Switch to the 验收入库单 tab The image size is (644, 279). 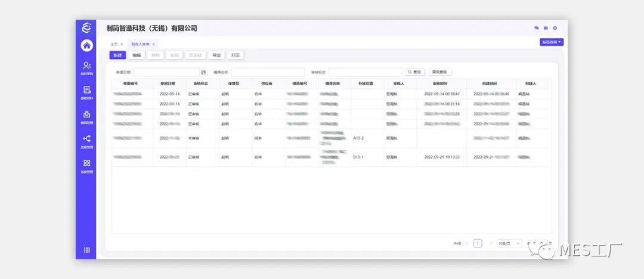pos(141,44)
